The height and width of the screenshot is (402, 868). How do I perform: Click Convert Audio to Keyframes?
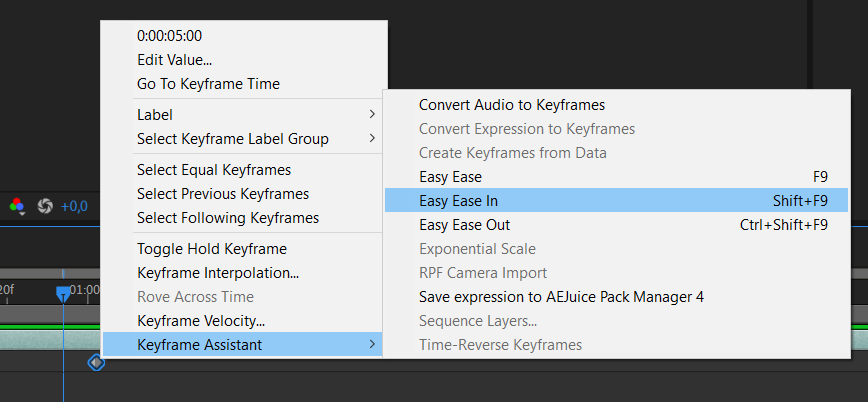tap(512, 105)
